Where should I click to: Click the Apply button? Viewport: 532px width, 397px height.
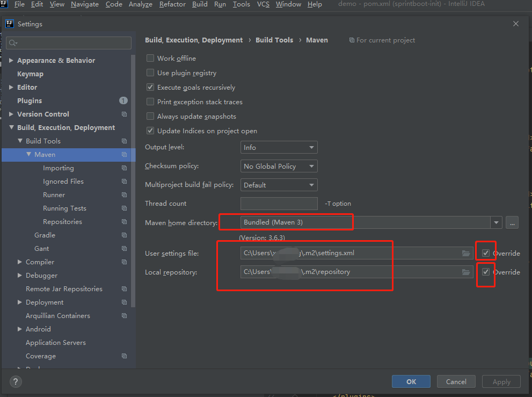501,381
